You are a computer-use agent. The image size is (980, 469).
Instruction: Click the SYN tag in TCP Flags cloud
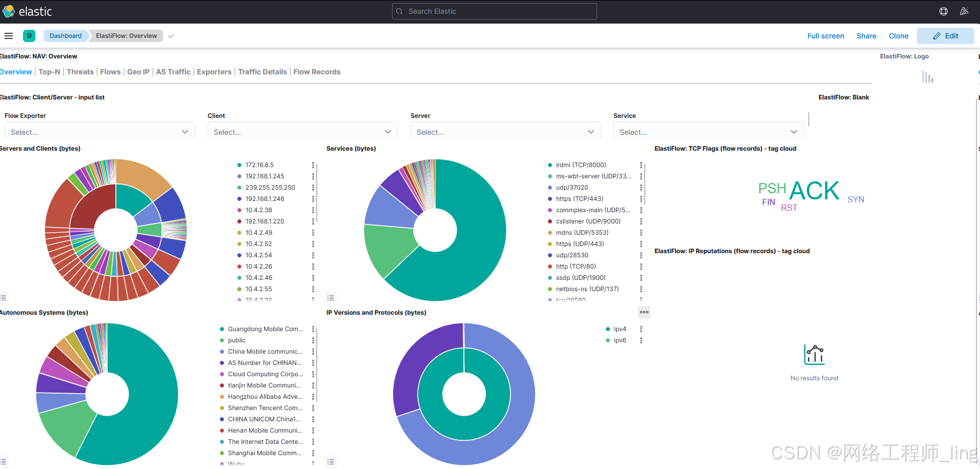click(856, 199)
